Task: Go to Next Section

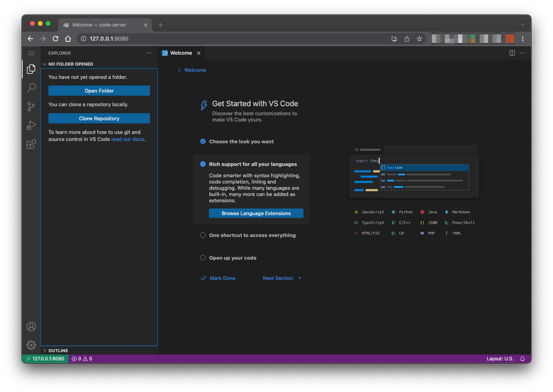Action: pos(282,278)
